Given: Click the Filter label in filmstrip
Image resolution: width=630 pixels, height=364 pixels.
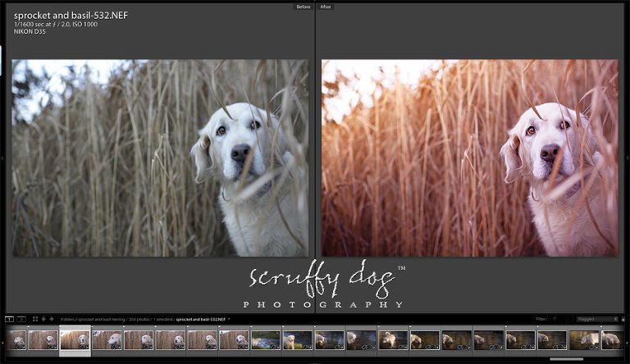Looking at the screenshot, I should (541, 318).
